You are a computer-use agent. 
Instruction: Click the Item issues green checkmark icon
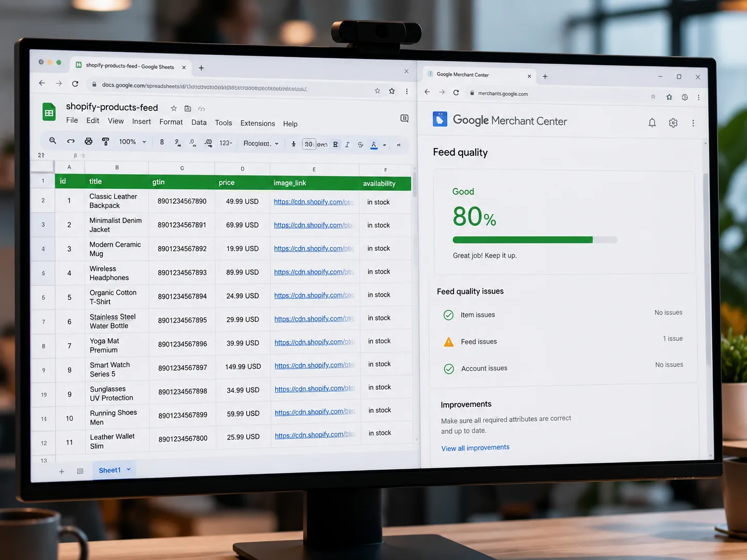point(448,315)
